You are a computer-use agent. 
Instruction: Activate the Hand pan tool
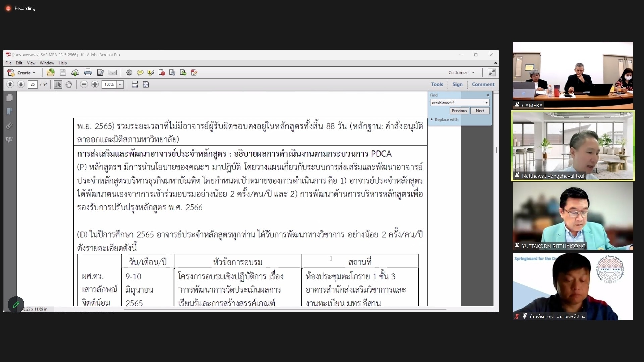[69, 84]
